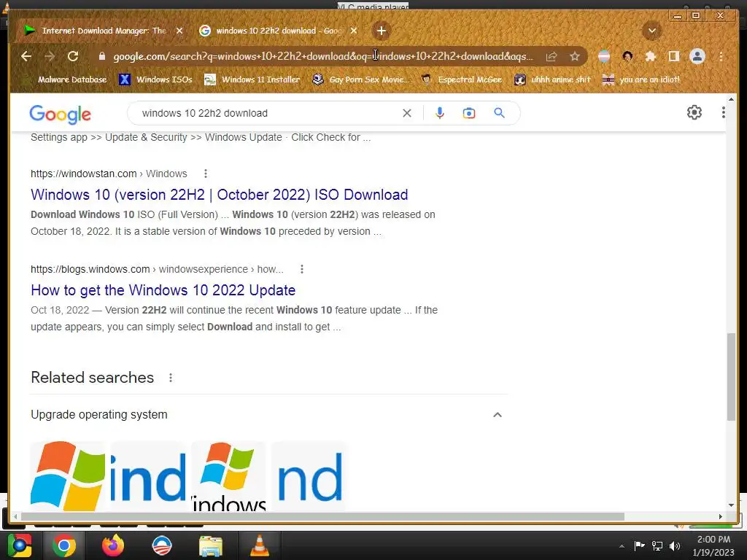Open the network tray icon
Screen dimensions: 747x560
click(657, 546)
